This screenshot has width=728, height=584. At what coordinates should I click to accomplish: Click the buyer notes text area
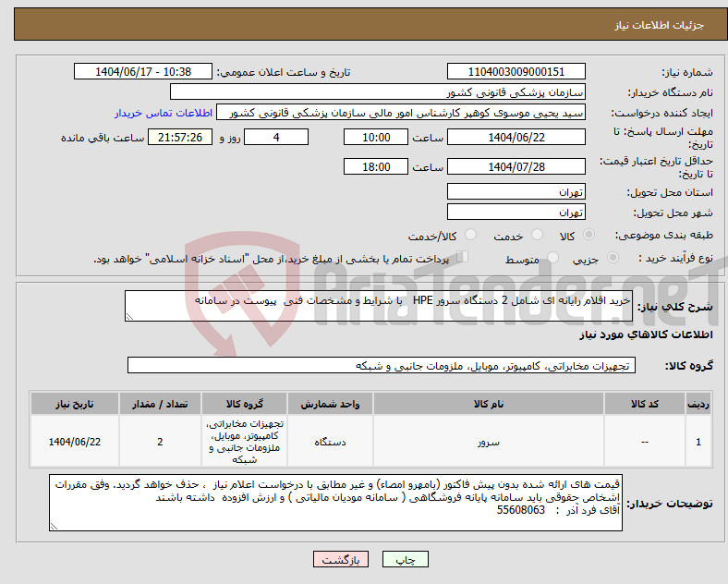(x=335, y=503)
